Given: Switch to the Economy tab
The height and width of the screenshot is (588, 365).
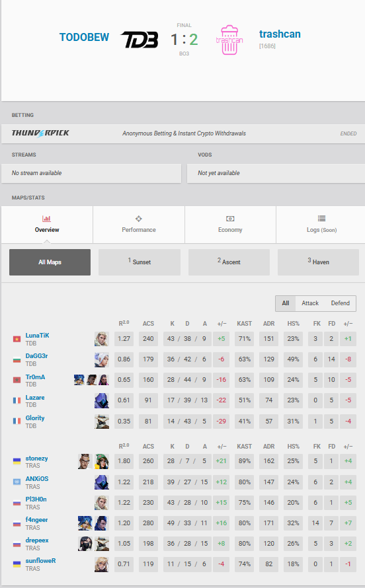Looking at the screenshot, I should pos(230,225).
